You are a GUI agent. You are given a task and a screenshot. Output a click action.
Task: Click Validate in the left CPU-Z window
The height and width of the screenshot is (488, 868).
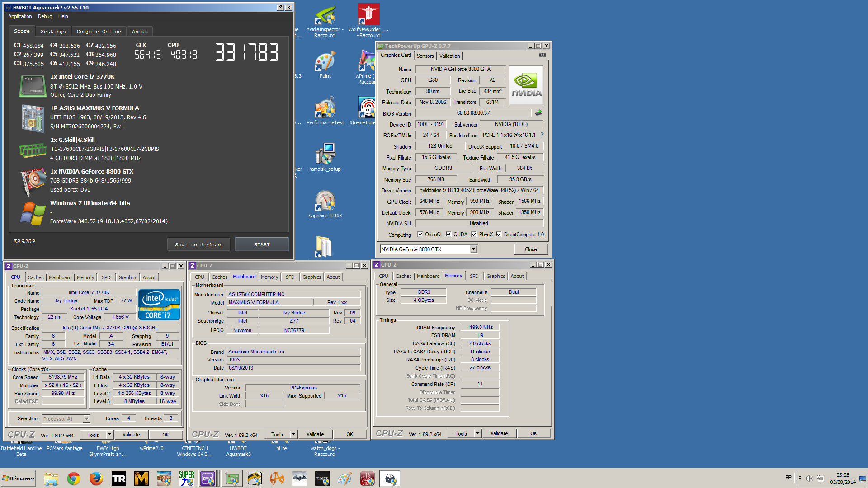tap(131, 435)
